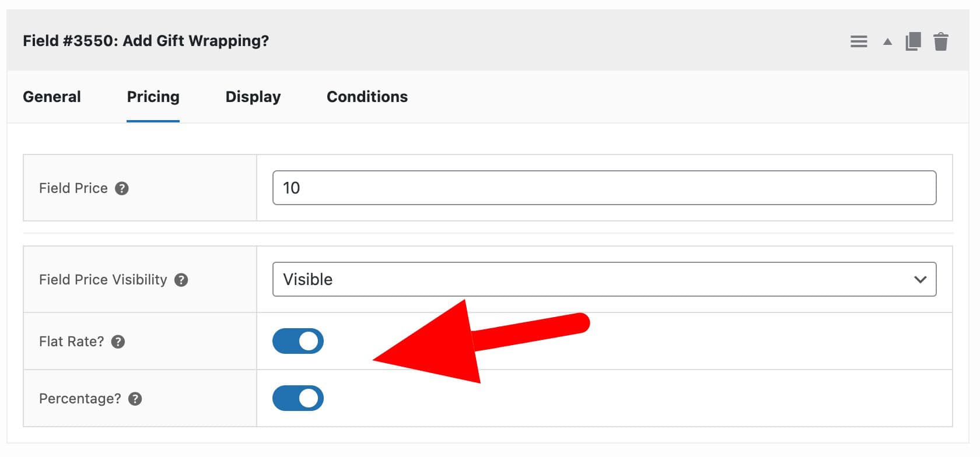Collapse Field #3550 using the triangle icon
The width and height of the screenshot is (980, 457).
(x=887, y=41)
